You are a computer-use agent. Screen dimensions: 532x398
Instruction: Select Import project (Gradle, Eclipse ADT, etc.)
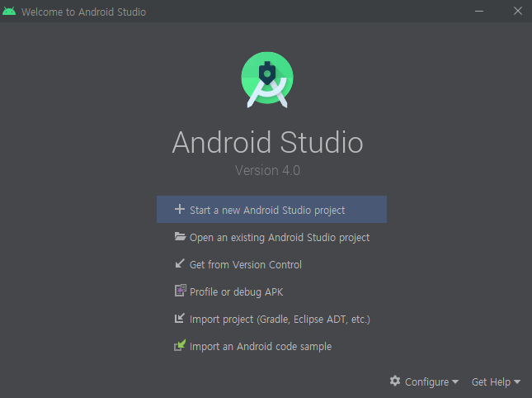271,319
